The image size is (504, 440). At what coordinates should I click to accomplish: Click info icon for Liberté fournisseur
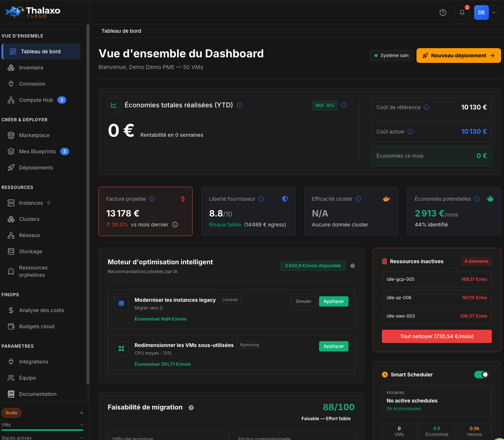[x=261, y=199]
